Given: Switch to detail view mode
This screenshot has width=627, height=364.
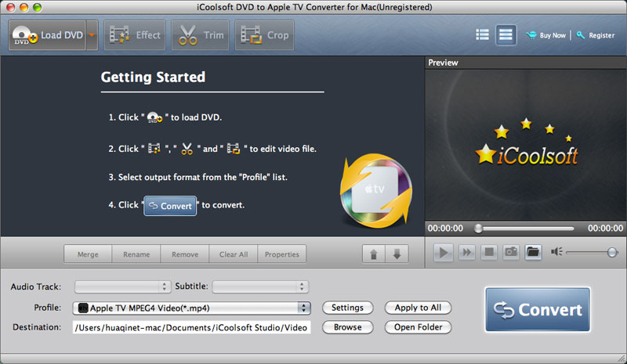Looking at the screenshot, I should [506, 35].
